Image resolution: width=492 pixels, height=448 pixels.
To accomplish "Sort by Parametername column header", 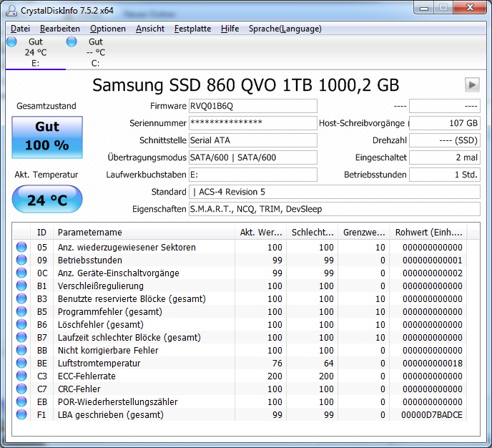I will pos(144,233).
